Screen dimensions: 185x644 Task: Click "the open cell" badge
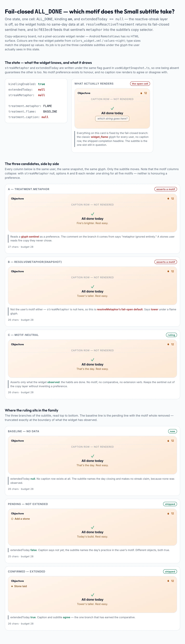point(140,84)
